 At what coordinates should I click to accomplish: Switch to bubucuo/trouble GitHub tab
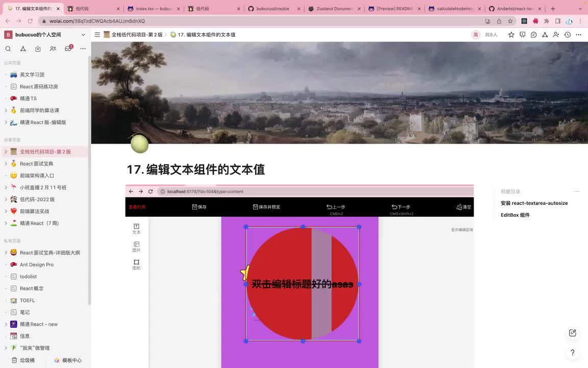point(274,9)
